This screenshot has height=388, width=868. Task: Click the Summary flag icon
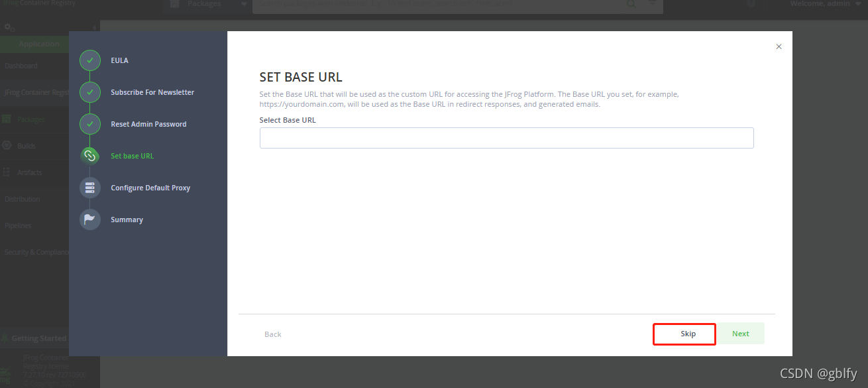tap(90, 220)
